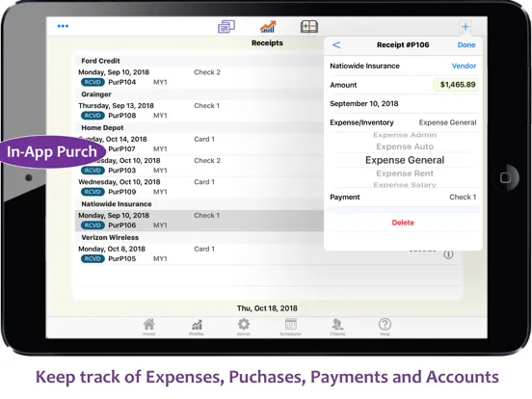The width and height of the screenshot is (532, 399).
Task: Click the Receipts screen title
Action: [x=267, y=42]
